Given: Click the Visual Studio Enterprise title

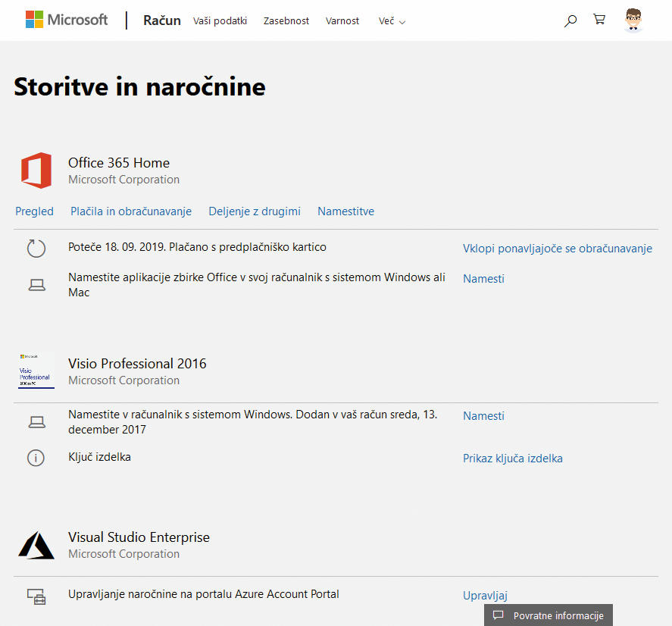Looking at the screenshot, I should click(x=139, y=537).
